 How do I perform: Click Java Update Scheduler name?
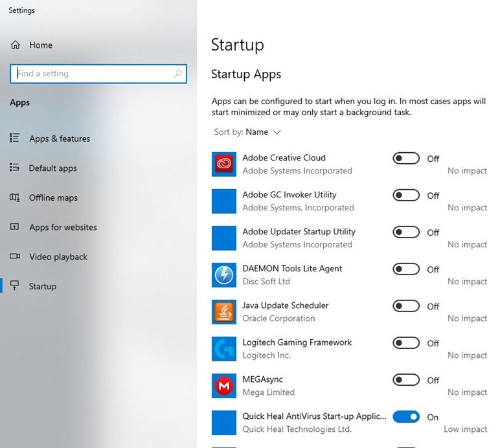click(285, 305)
